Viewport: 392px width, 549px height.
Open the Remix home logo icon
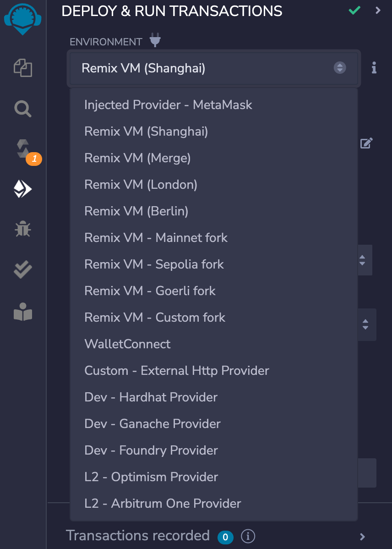click(23, 18)
